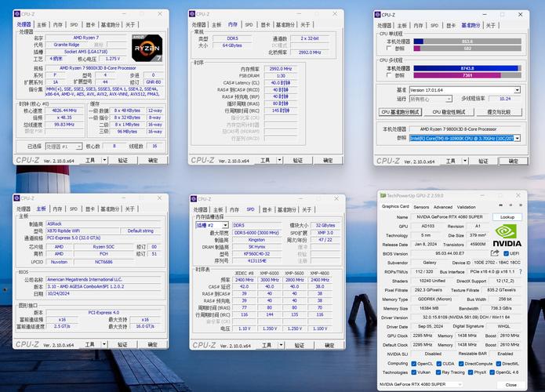Switch to the Sensors tab in GPU-Z

click(422, 207)
